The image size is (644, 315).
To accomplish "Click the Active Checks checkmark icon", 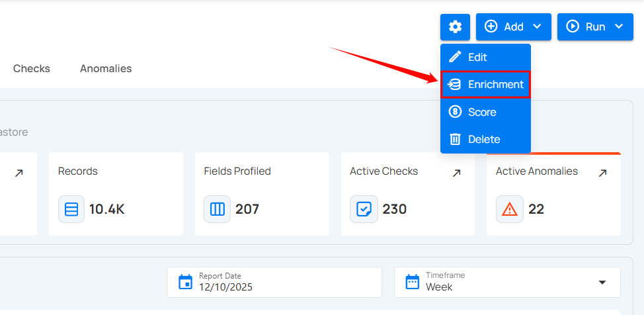I will [364, 209].
